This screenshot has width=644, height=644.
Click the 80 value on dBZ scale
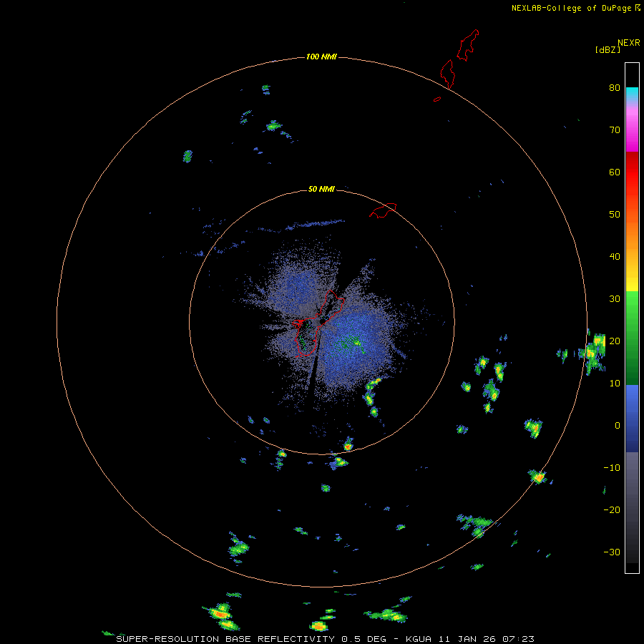(615, 87)
